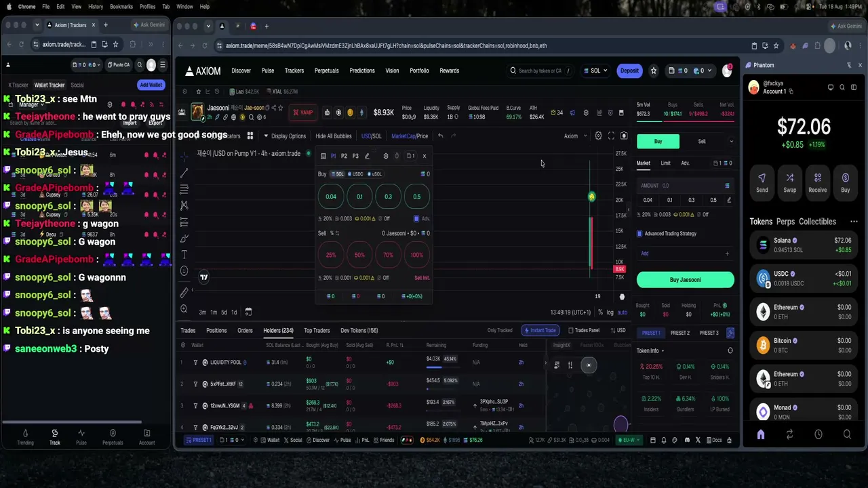The height and width of the screenshot is (488, 868).
Task: Open the Discord icon in Axiom's bottom bar
Action: point(687,440)
